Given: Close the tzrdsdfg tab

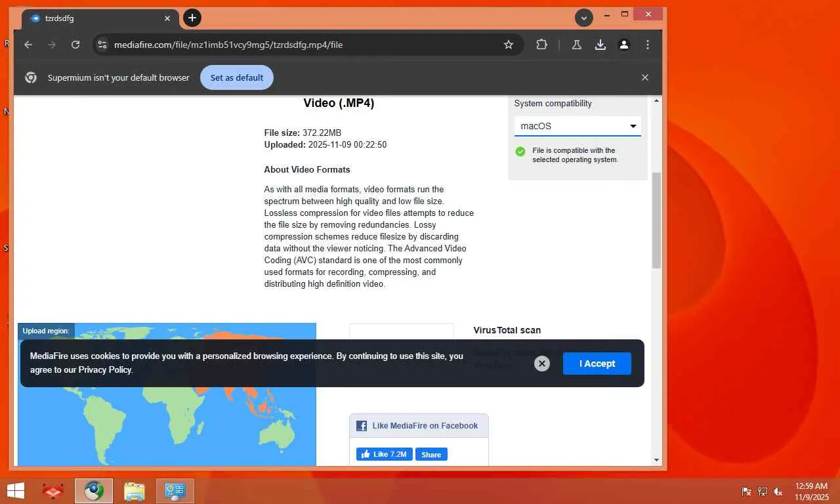Looking at the screenshot, I should 167,18.
